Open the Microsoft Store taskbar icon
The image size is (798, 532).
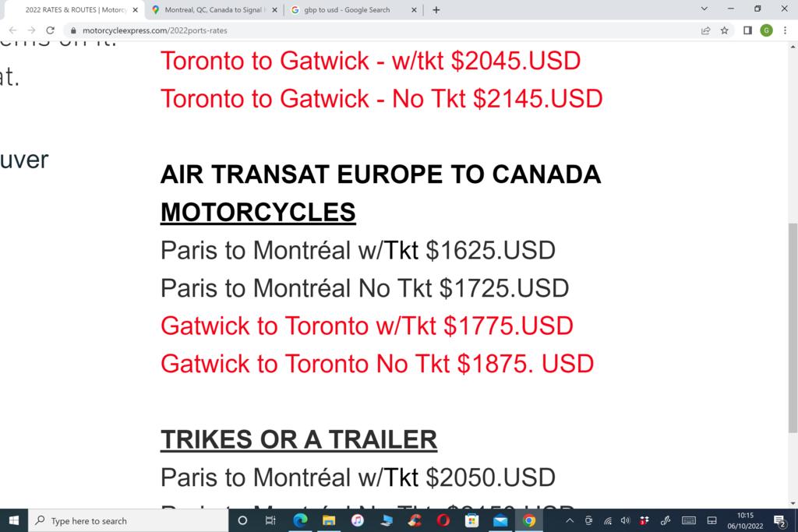471,520
